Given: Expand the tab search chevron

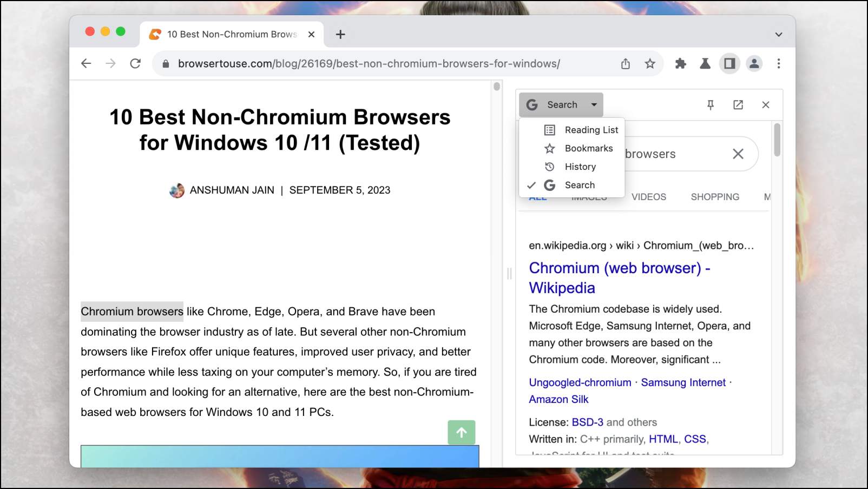Looking at the screenshot, I should [x=779, y=35].
